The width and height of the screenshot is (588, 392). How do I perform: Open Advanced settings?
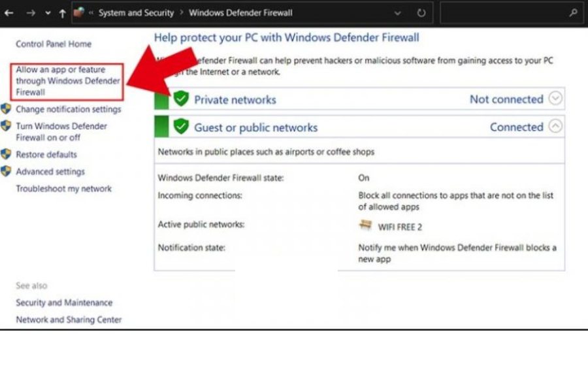pyautogui.click(x=50, y=172)
